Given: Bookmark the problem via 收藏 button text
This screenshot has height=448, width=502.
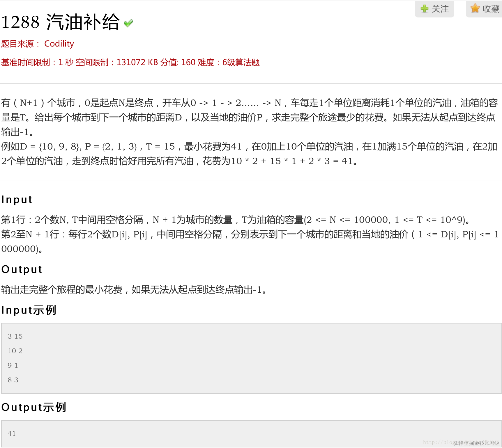Looking at the screenshot, I should coord(491,9).
